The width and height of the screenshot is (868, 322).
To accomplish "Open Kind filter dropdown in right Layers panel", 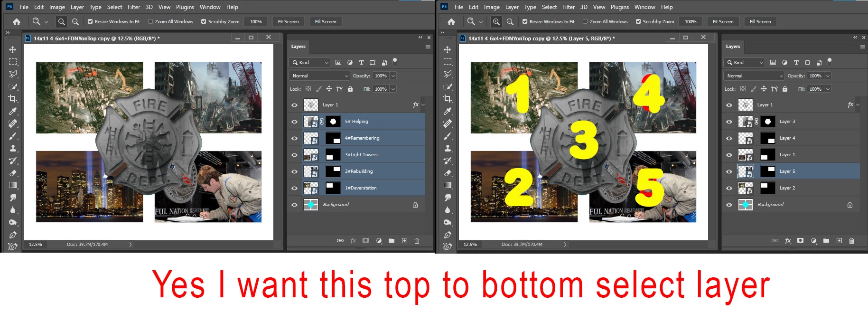I will 744,62.
